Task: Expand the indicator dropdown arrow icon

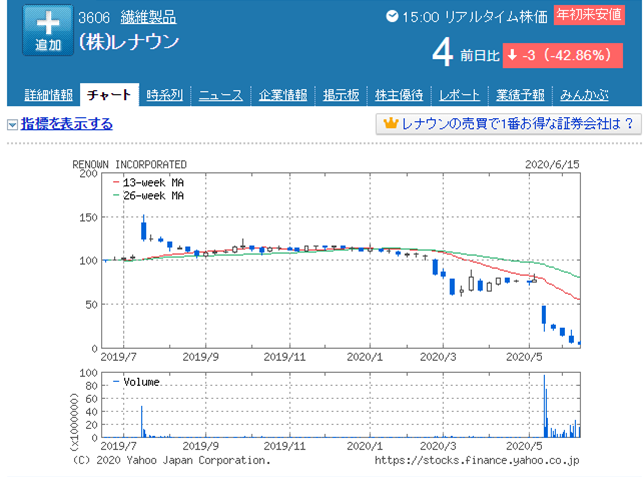Action: click(12, 124)
